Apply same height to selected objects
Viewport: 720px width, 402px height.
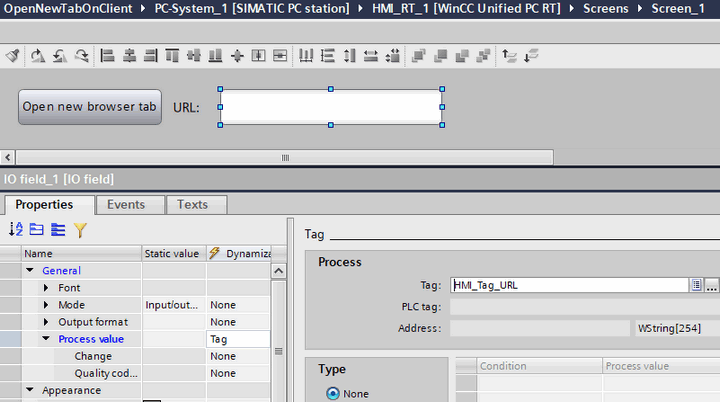(349, 56)
